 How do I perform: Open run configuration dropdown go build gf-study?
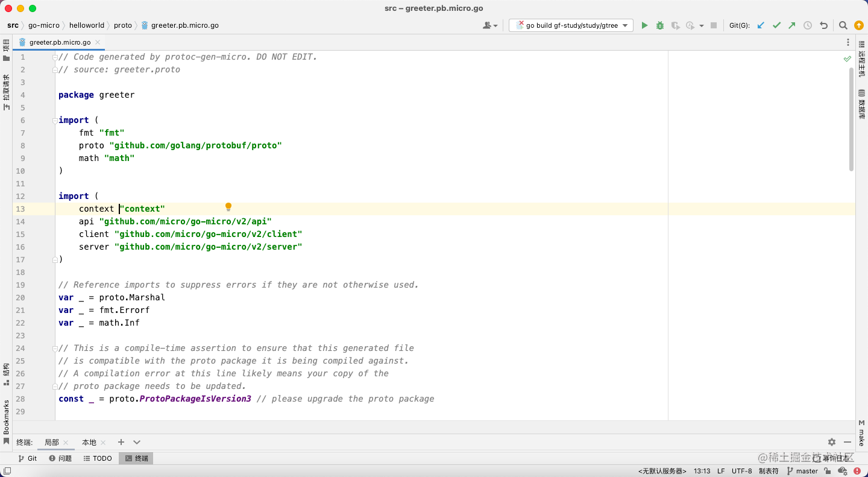(571, 25)
